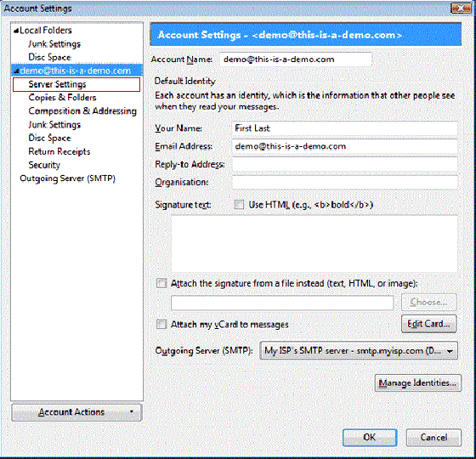Image resolution: width=476 pixels, height=459 pixels.
Task: Tick Attach my vCard to messages
Action: coord(161,324)
